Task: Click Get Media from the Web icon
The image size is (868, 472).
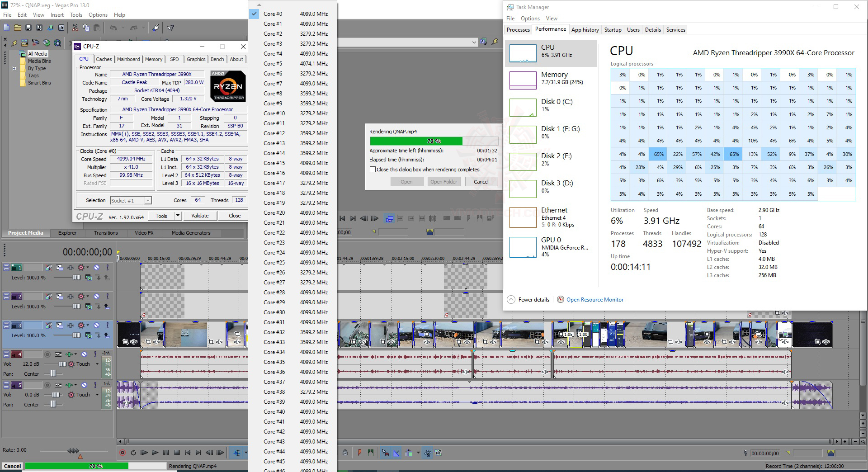Action: click(x=57, y=43)
